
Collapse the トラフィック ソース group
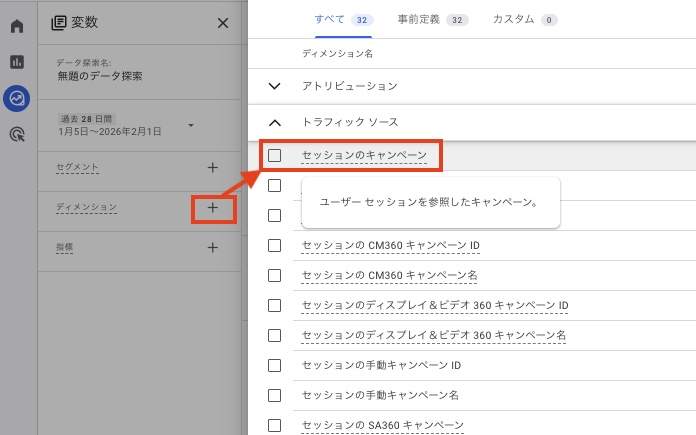point(275,123)
